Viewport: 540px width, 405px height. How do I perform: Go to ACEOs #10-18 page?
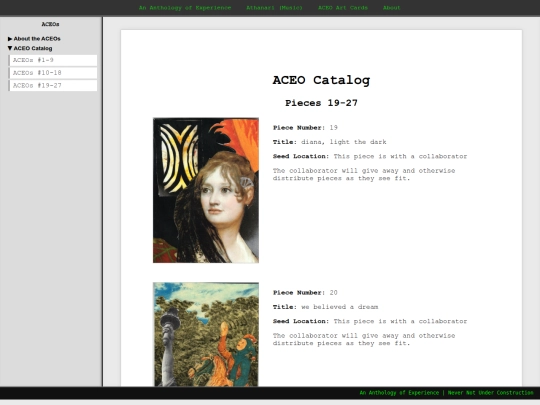coord(53,73)
